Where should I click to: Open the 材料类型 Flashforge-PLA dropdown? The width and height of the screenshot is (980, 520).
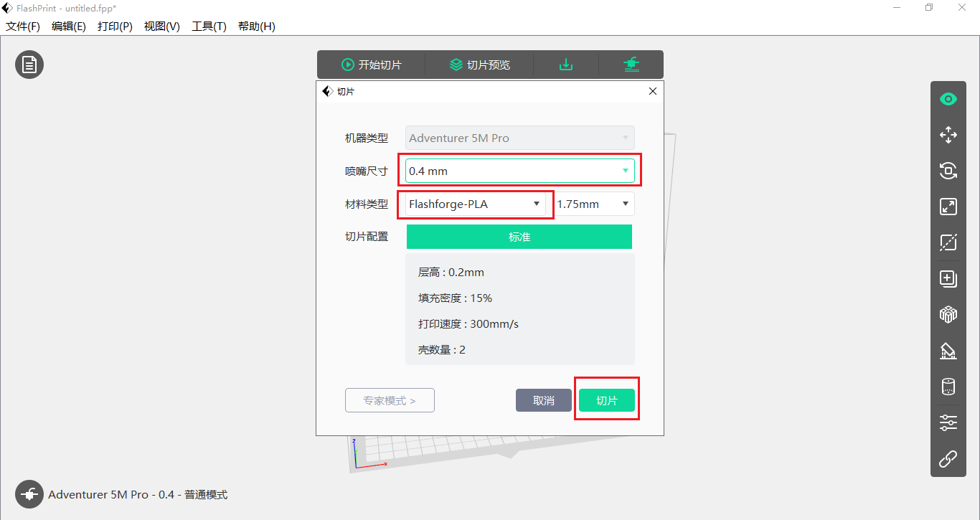(475, 204)
